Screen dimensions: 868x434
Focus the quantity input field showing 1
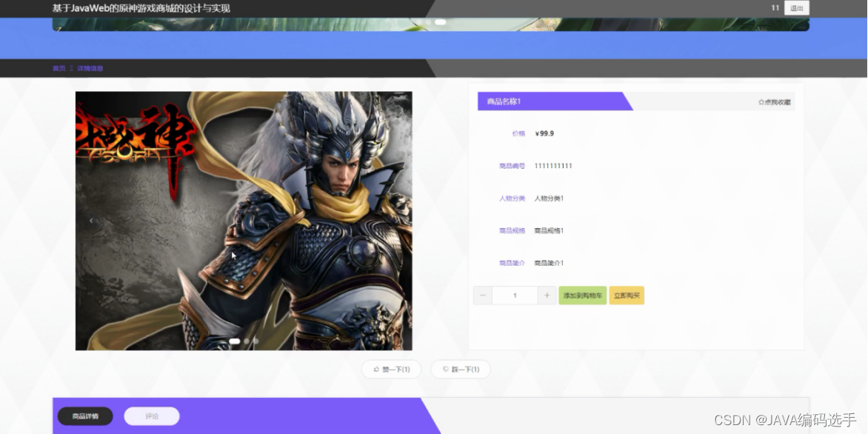(x=515, y=296)
